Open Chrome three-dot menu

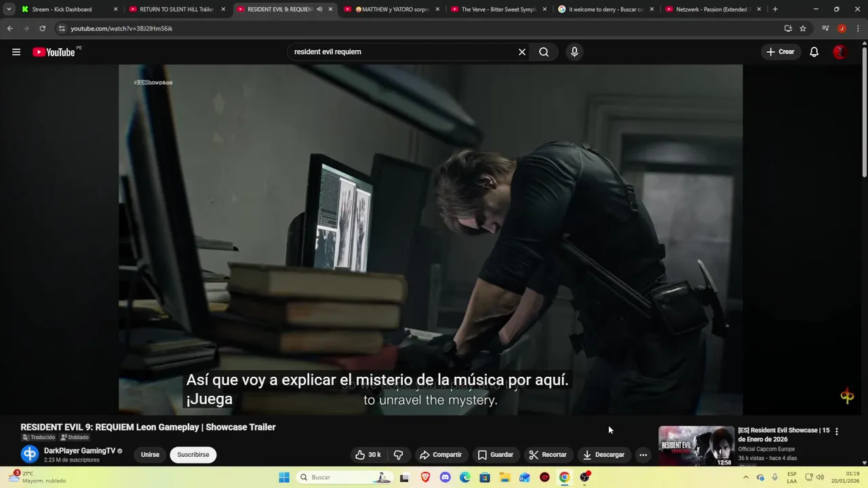click(859, 28)
